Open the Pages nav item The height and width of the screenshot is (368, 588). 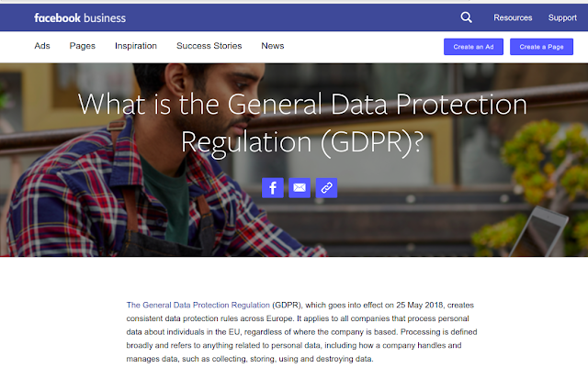coord(82,46)
